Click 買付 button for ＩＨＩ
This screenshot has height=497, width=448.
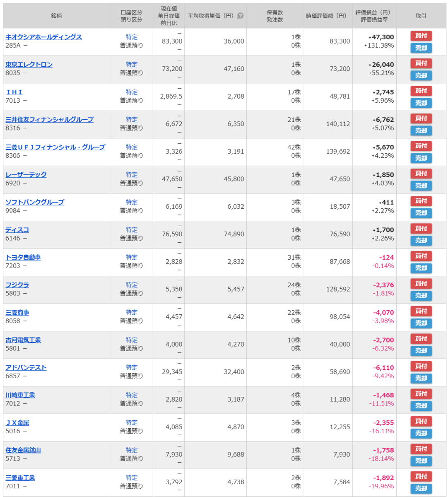coord(421,91)
